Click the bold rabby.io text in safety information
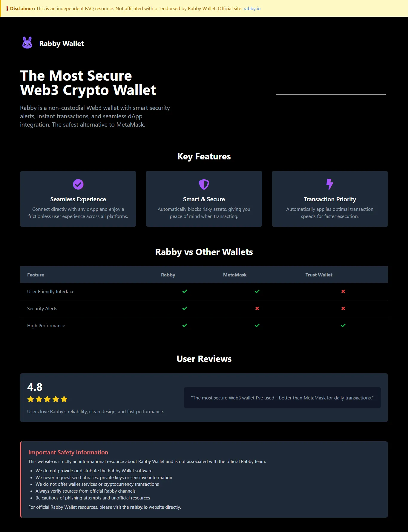The image size is (408, 532). pyautogui.click(x=139, y=507)
